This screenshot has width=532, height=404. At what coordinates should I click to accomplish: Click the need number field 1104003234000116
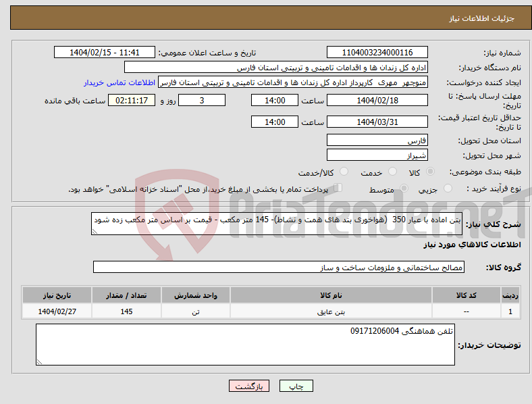[x=377, y=53]
